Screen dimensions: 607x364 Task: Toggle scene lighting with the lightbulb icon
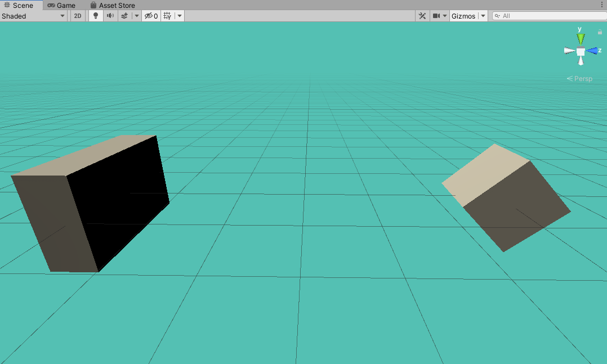[96, 16]
